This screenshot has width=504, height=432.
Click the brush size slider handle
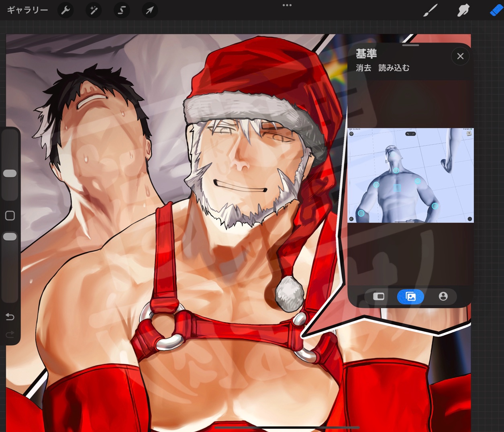[x=10, y=173]
